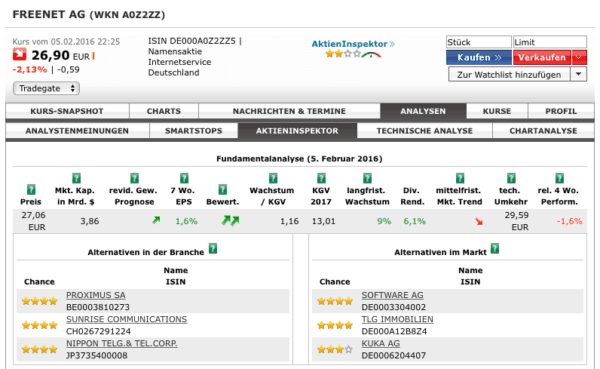Expand the Watchlist dropdown arrow

click(x=579, y=74)
